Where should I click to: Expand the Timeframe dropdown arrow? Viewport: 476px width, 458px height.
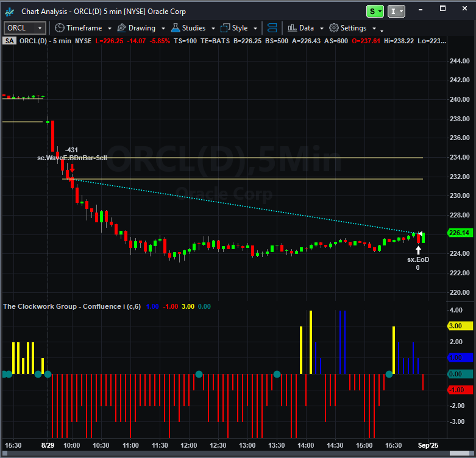(x=110, y=29)
